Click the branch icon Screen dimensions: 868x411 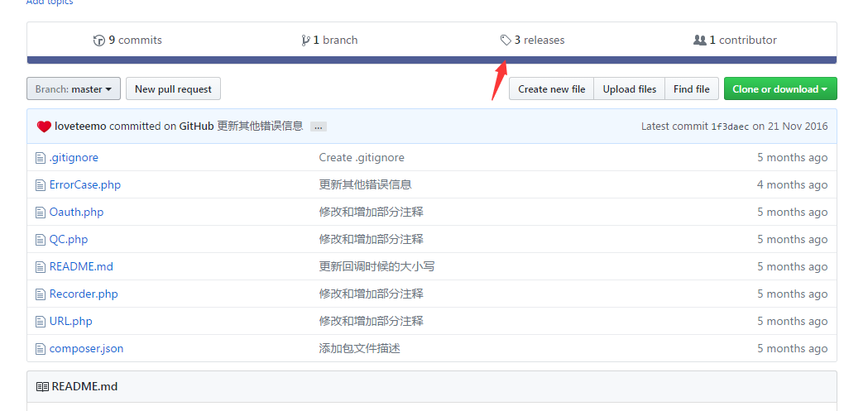click(305, 41)
